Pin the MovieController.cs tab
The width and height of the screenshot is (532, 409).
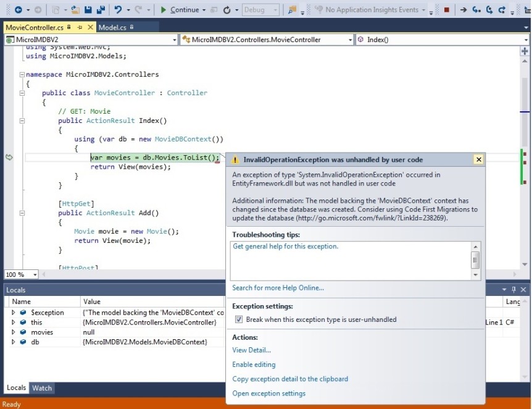pos(69,28)
